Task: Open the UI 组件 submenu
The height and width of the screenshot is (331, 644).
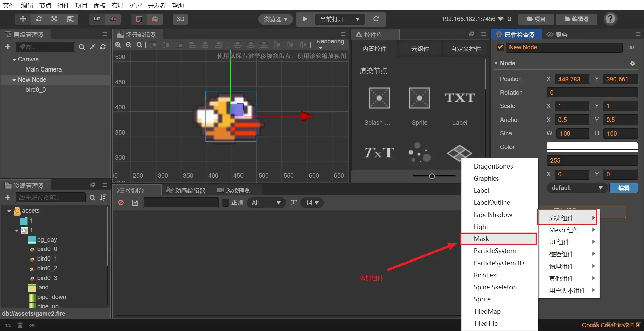Action: [569, 242]
